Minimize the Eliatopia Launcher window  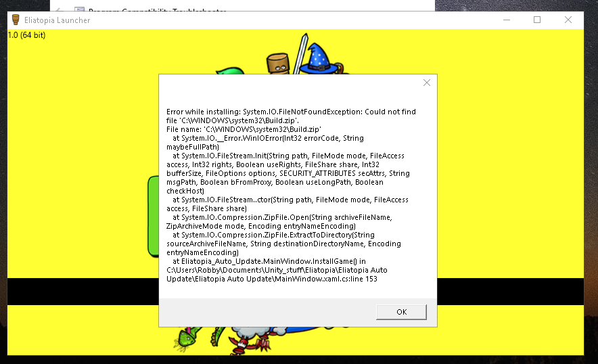coord(507,20)
